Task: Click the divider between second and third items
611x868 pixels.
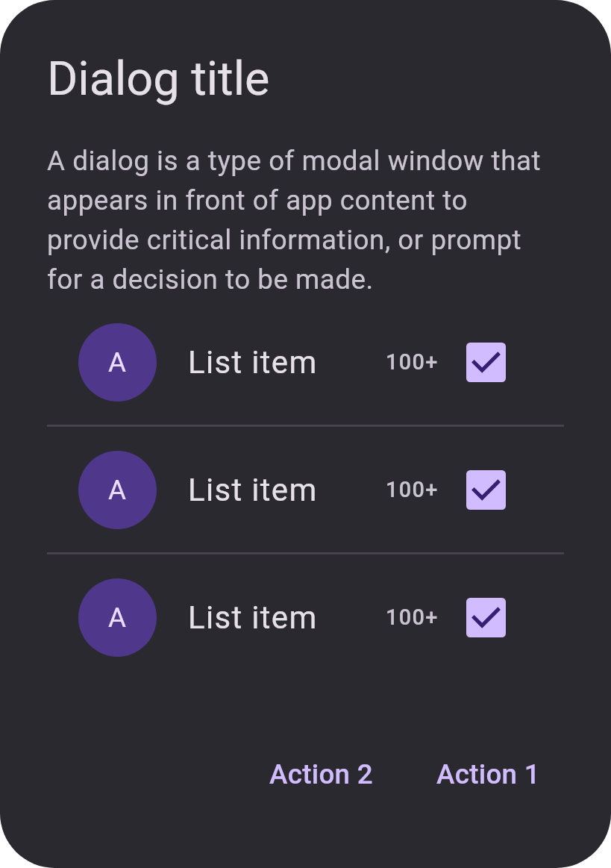Action: 306,553
